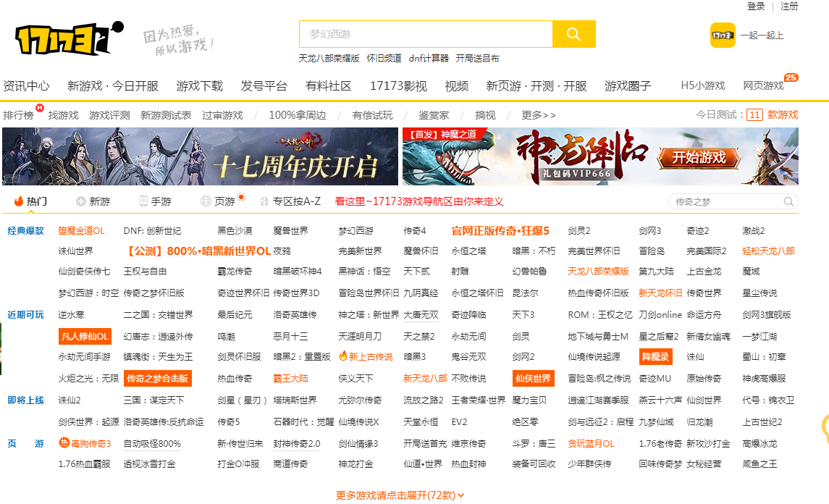The height and width of the screenshot is (504, 829).
Task: Click the magnifier in the game filter box
Action: click(x=788, y=201)
